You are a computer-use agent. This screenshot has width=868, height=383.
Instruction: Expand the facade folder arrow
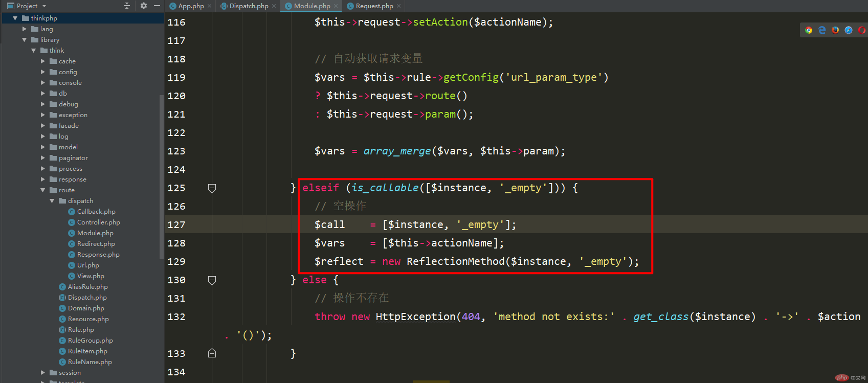coord(43,125)
